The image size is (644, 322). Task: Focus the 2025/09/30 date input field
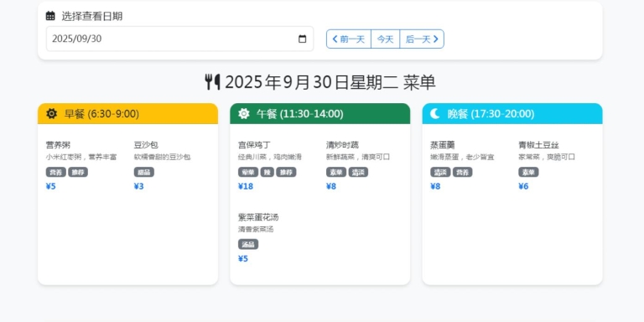(x=180, y=39)
